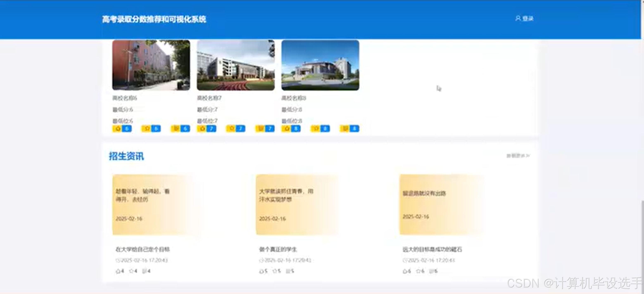This screenshot has width=644, height=294.
Task: Click thumbs-up icon under 远大的目标是成功的磁石
Action: click(x=405, y=271)
